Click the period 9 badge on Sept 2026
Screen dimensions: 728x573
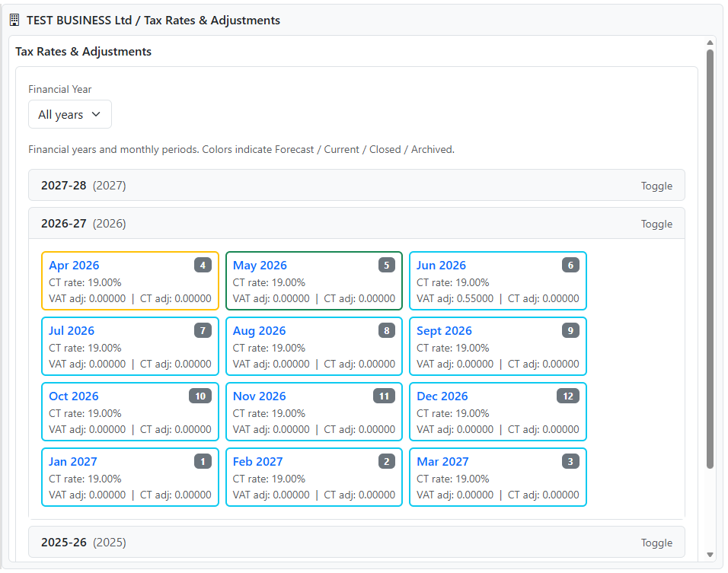tap(570, 331)
